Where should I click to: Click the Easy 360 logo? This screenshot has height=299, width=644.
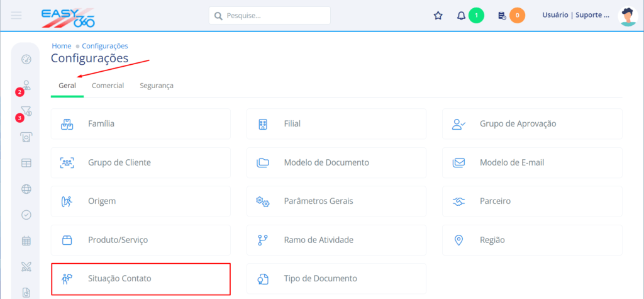pos(68,18)
